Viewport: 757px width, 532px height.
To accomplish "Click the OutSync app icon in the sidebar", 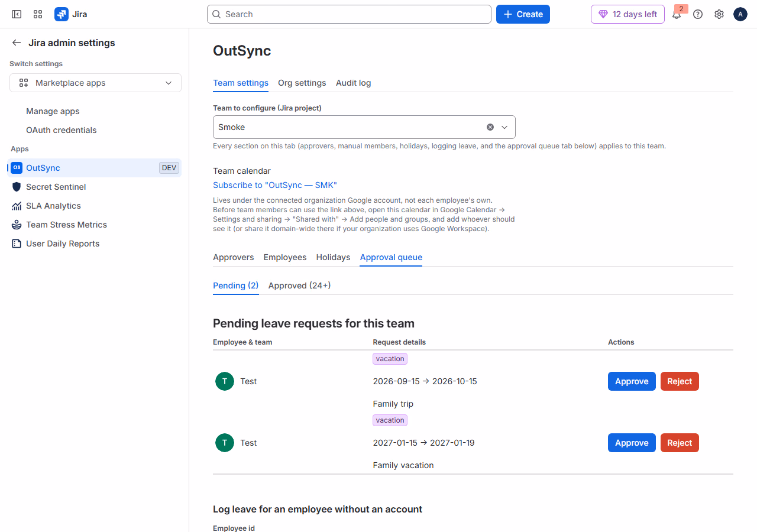I will 17,168.
